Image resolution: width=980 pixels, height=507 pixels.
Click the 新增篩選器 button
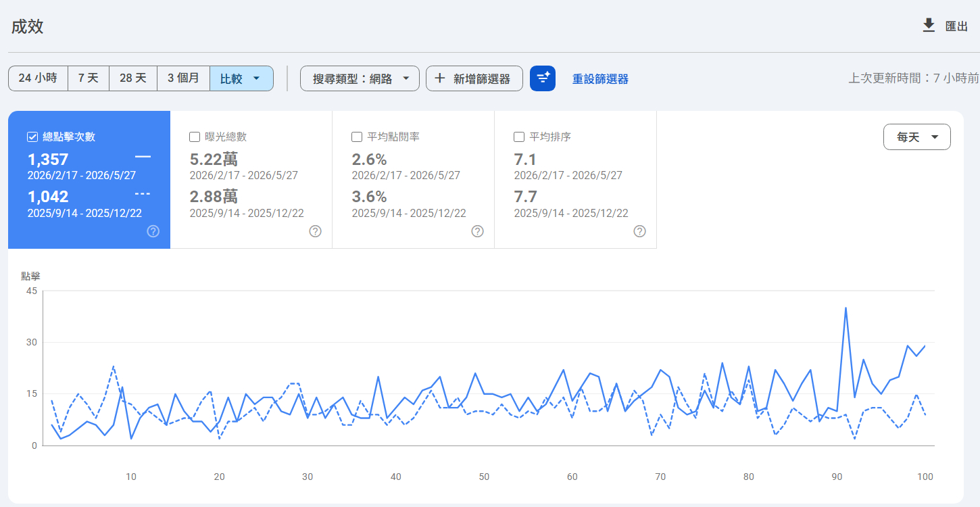click(474, 78)
